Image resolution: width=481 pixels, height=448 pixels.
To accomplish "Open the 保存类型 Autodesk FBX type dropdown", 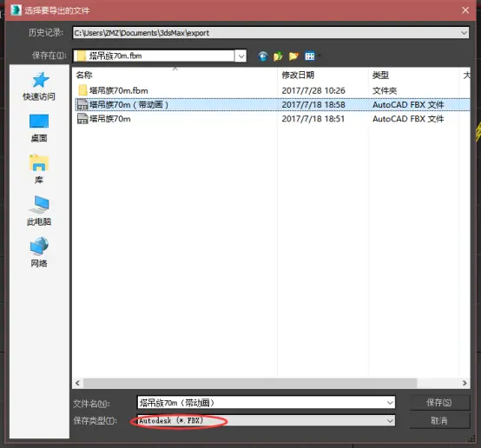I will pos(267,420).
